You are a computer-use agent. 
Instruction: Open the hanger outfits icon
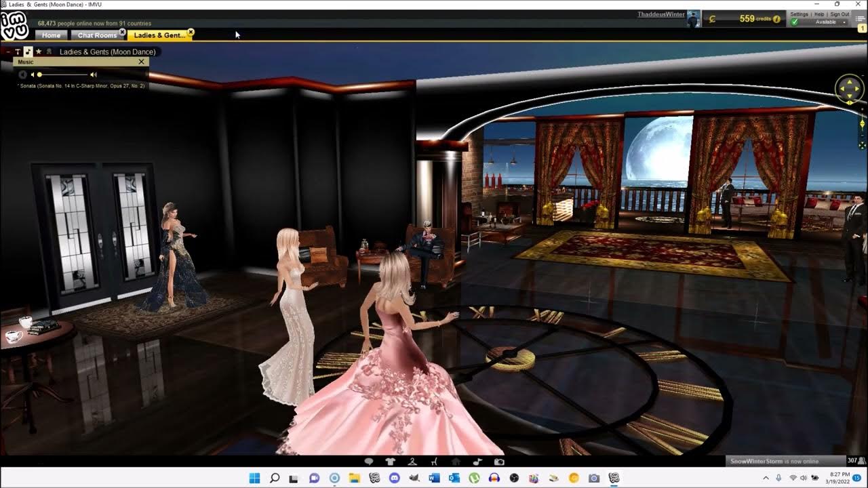pos(412,462)
